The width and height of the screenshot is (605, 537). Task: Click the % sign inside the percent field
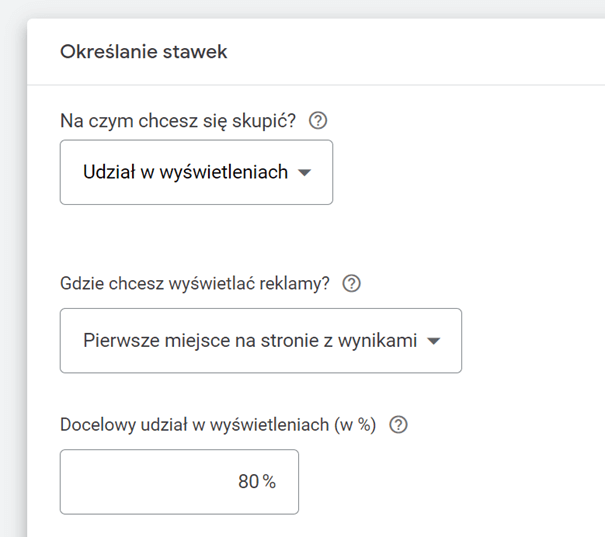click(269, 481)
